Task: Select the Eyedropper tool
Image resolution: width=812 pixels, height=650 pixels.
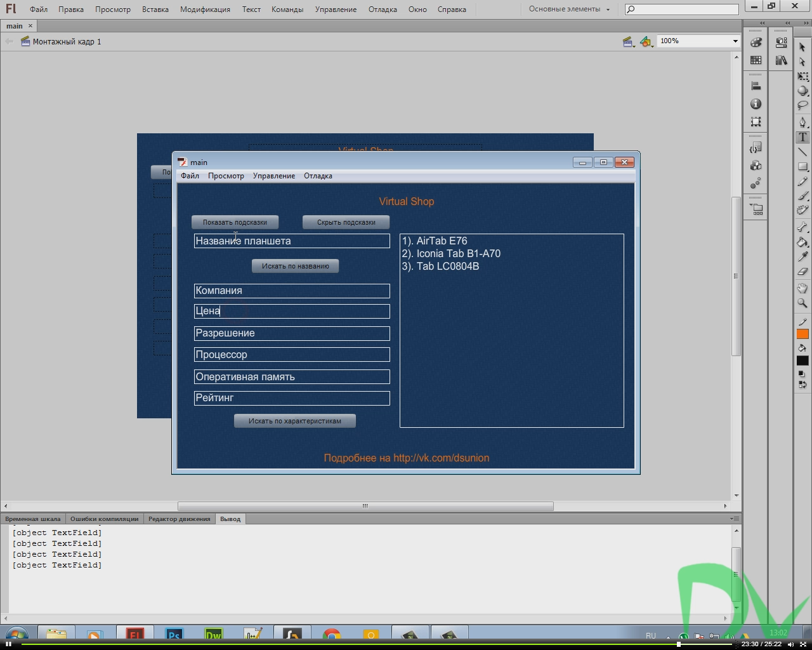Action: (x=802, y=256)
